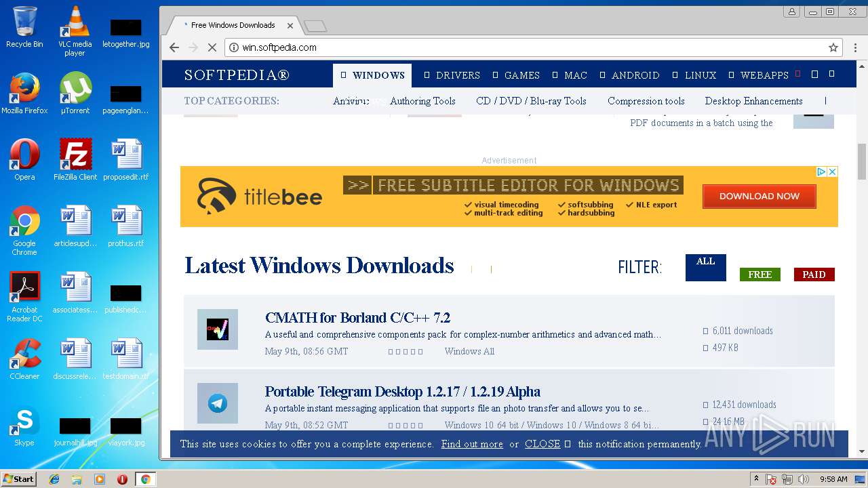Click Internet Explorer in the taskbar

pyautogui.click(x=54, y=479)
